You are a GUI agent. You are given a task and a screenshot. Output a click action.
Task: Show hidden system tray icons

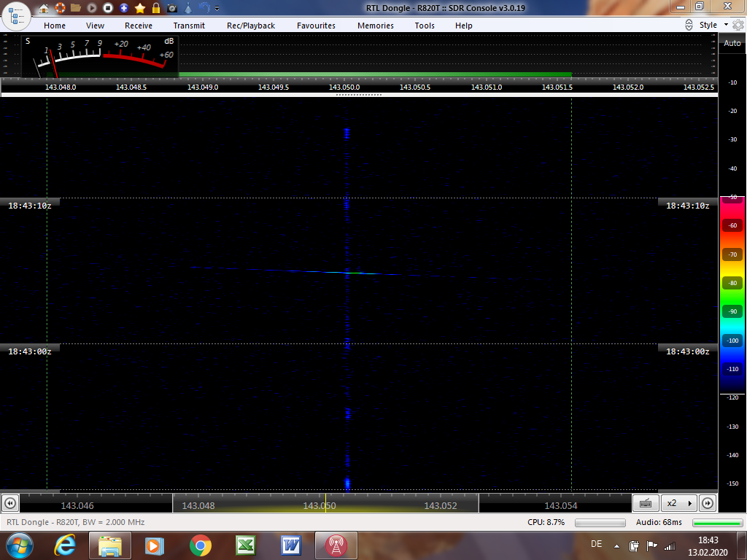click(616, 546)
